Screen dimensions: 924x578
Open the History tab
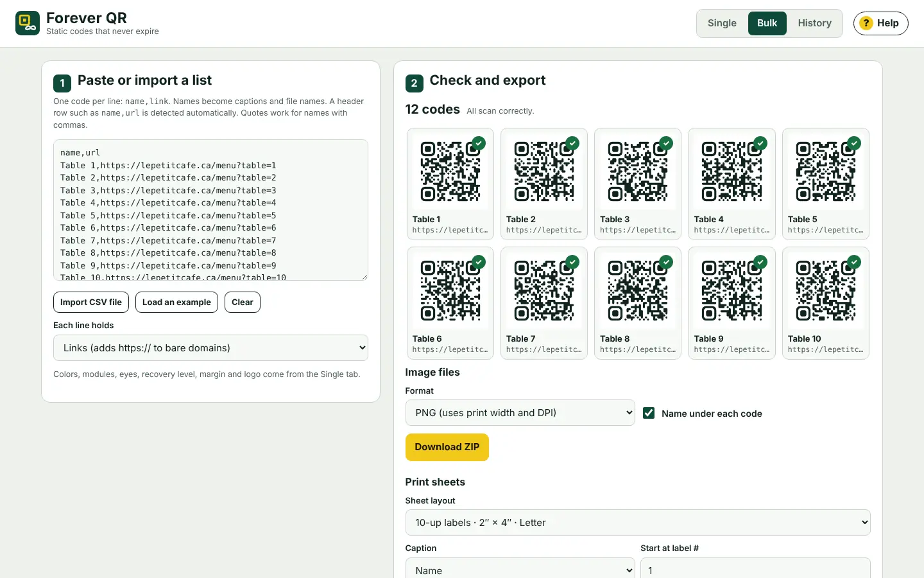click(x=815, y=23)
